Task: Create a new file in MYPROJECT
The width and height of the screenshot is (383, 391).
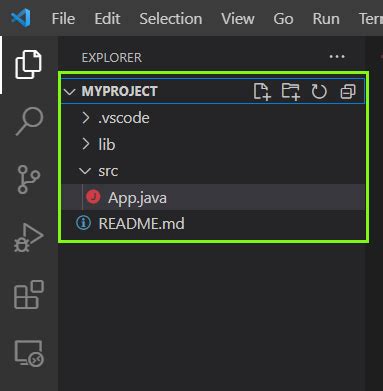Action: click(262, 92)
